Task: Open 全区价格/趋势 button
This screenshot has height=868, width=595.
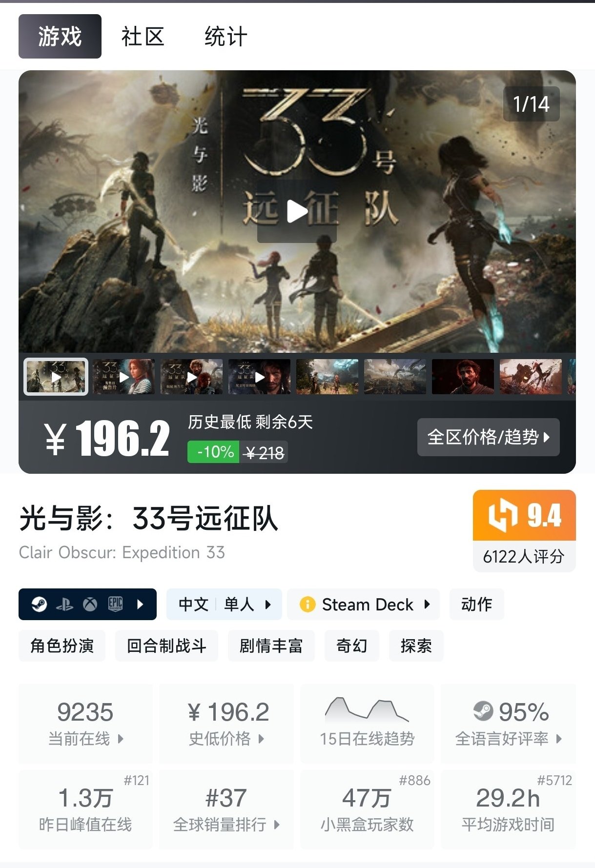Action: (x=488, y=437)
